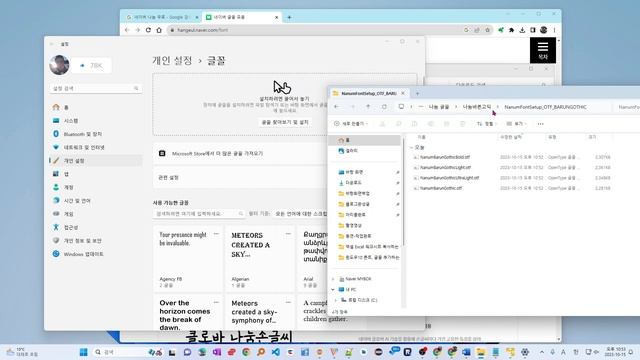Image resolution: width=640 pixels, height=360 pixels.
Task: Select Home in Explorer navigation pane
Action: [x=365, y=140]
